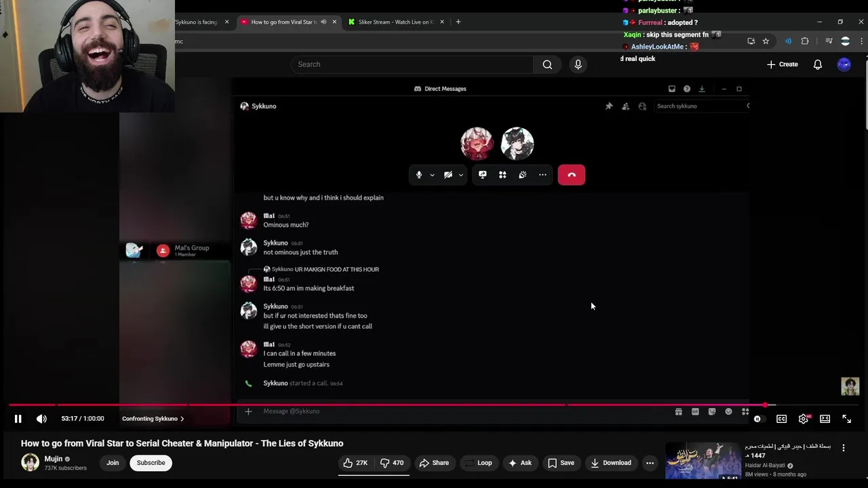Viewport: 868px width, 488px height.
Task: Start voice search with microphone
Action: coord(578,64)
